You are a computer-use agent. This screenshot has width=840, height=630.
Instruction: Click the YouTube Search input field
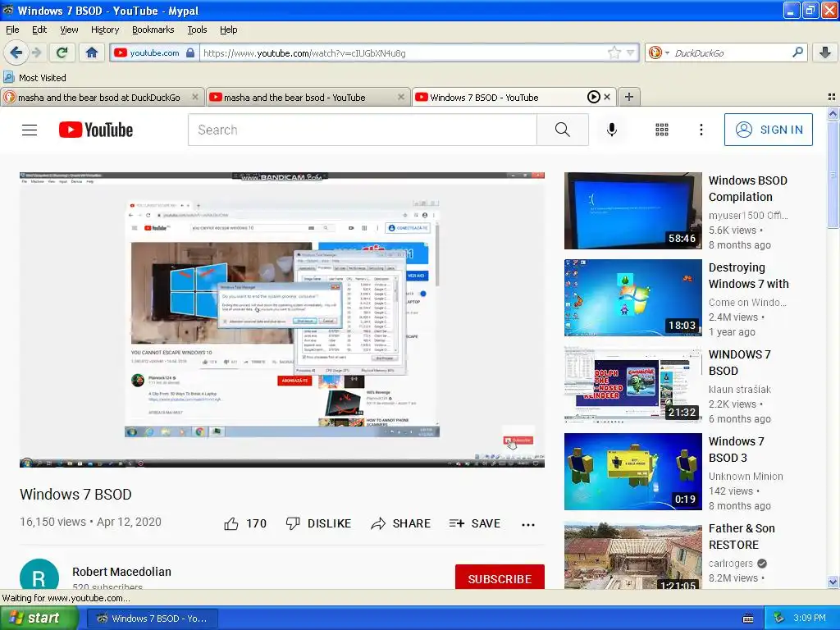(x=362, y=130)
